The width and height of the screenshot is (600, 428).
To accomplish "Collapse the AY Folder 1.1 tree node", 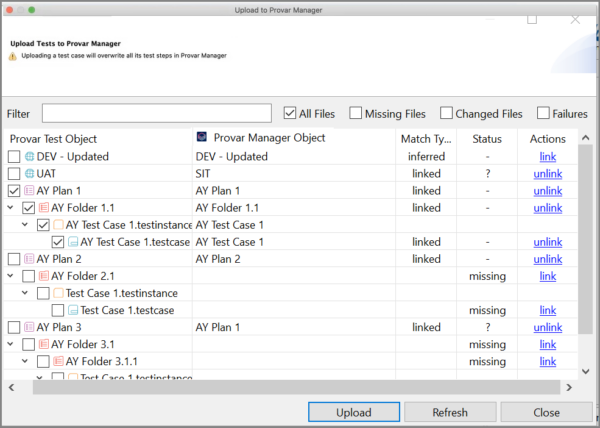I will coord(11,208).
